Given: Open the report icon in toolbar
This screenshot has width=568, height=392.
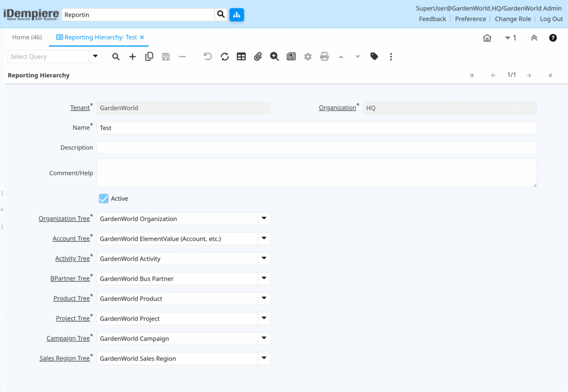Looking at the screenshot, I should pyautogui.click(x=291, y=57).
